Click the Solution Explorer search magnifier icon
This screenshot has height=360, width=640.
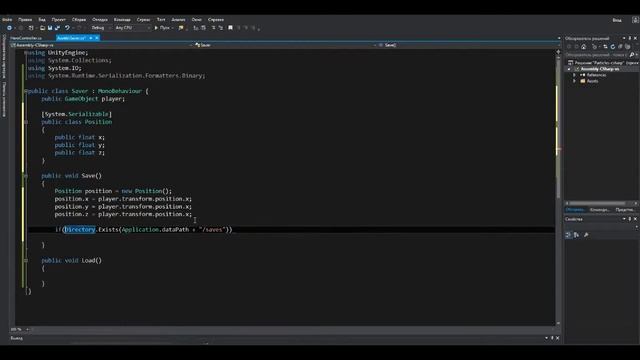[632, 55]
